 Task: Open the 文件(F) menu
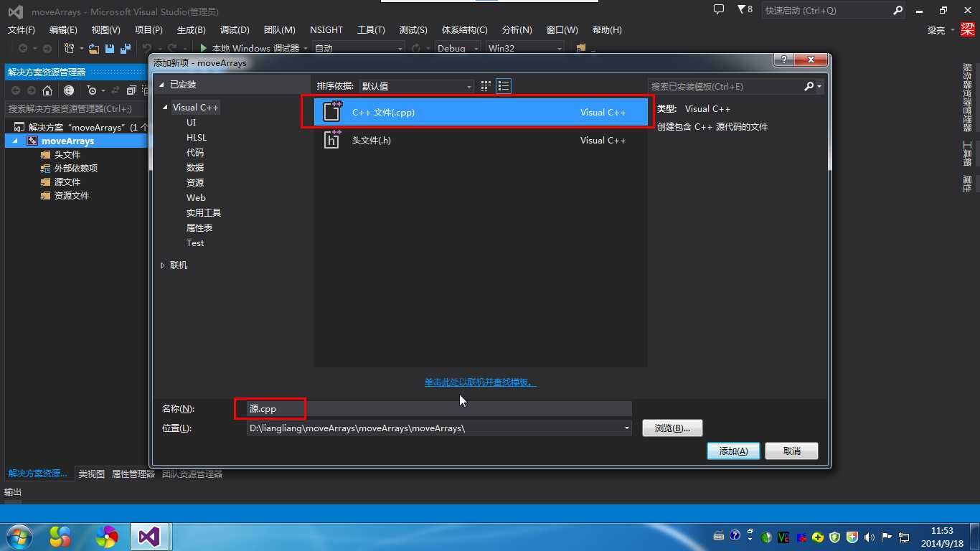[22, 30]
